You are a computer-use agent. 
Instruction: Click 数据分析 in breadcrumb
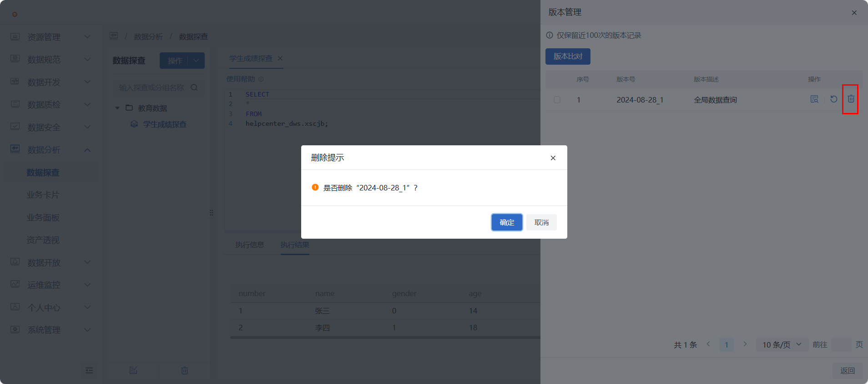(x=148, y=36)
